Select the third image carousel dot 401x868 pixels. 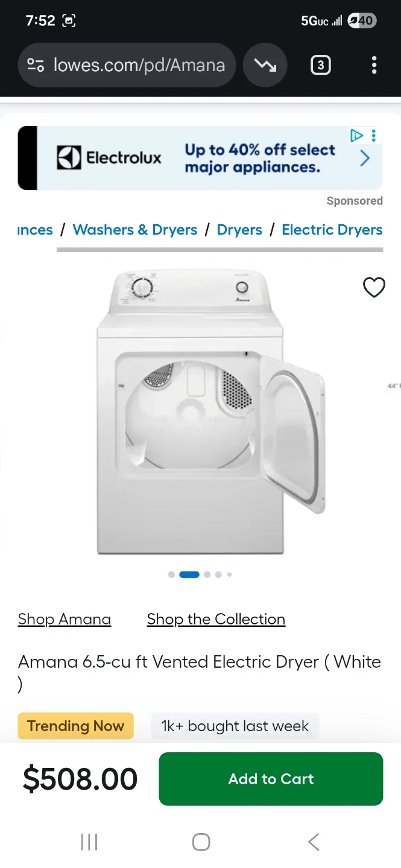tap(207, 574)
